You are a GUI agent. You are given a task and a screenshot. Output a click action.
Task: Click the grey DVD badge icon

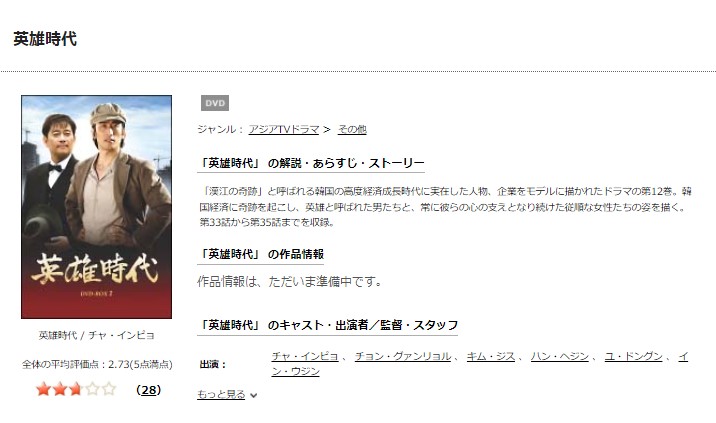pos(215,103)
